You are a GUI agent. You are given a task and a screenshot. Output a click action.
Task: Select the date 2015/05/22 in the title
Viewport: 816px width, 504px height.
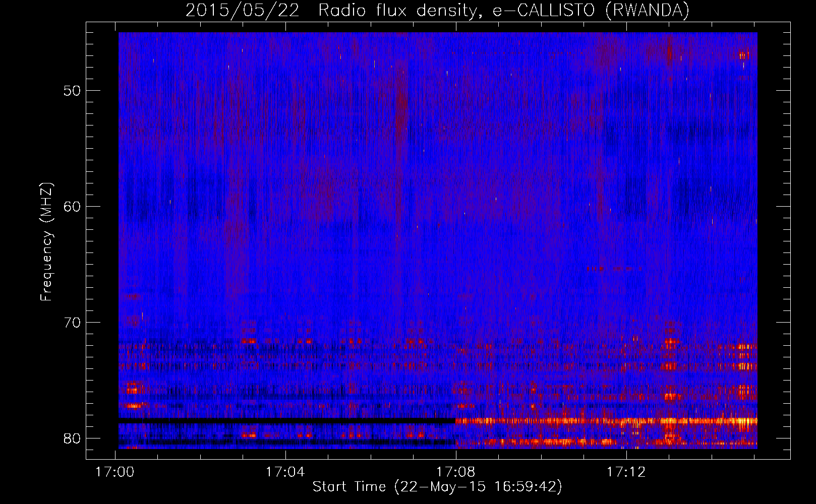point(243,10)
